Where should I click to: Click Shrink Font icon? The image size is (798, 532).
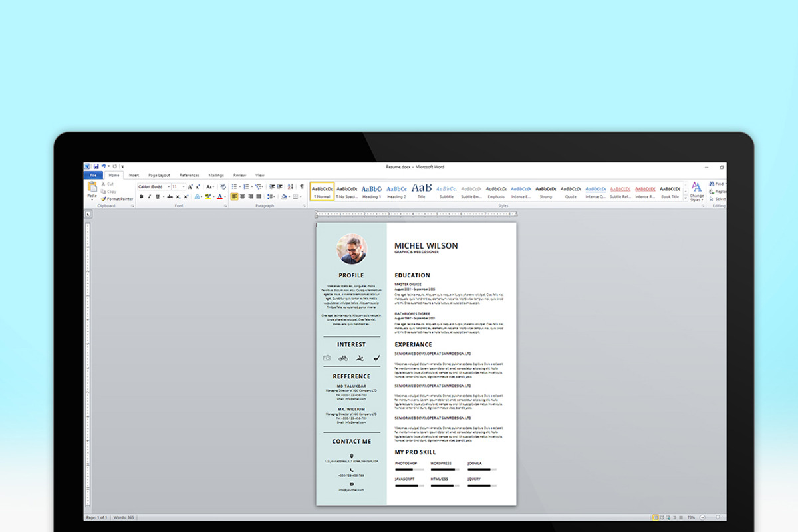[x=198, y=187]
